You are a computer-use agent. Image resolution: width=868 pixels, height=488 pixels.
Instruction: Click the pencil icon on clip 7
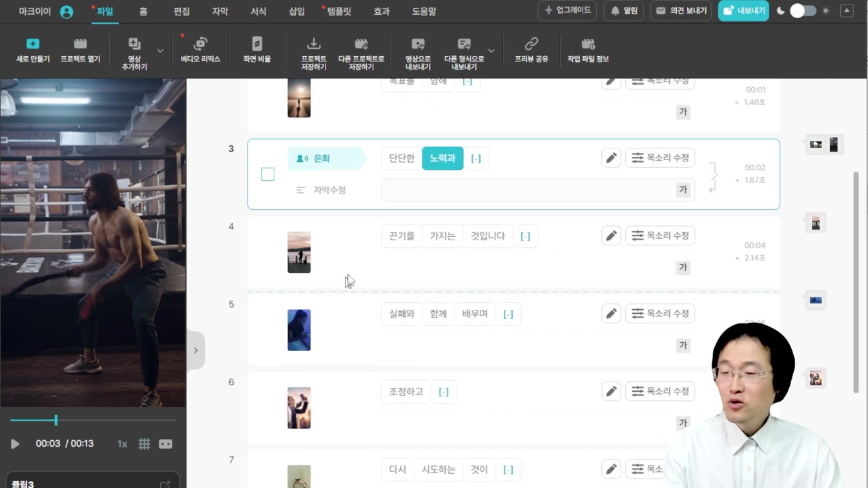coord(611,469)
